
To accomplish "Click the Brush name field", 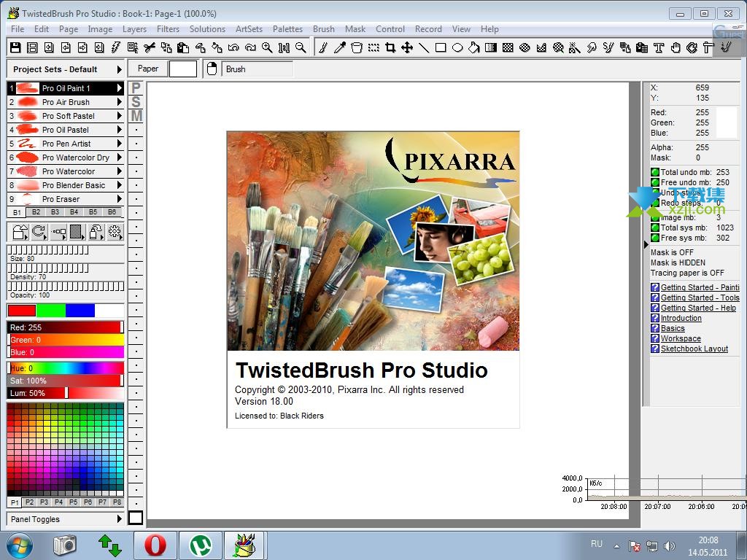I will 257,69.
